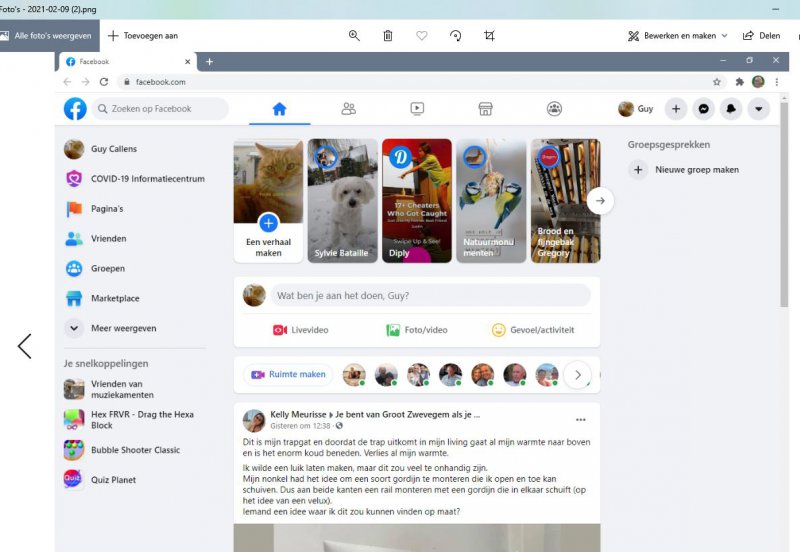This screenshot has width=800, height=552.
Task: Bookmark page with the star icon
Action: click(x=717, y=82)
